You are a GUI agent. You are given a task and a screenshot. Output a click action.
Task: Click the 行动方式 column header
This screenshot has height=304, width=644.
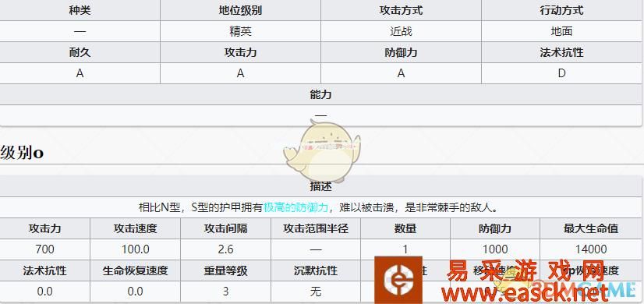562,10
